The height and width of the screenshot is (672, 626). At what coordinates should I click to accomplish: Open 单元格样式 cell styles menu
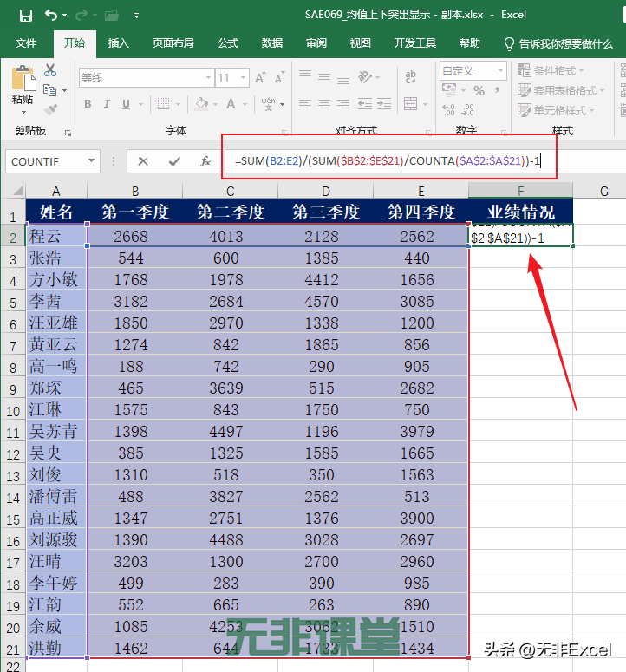pyautogui.click(x=556, y=111)
